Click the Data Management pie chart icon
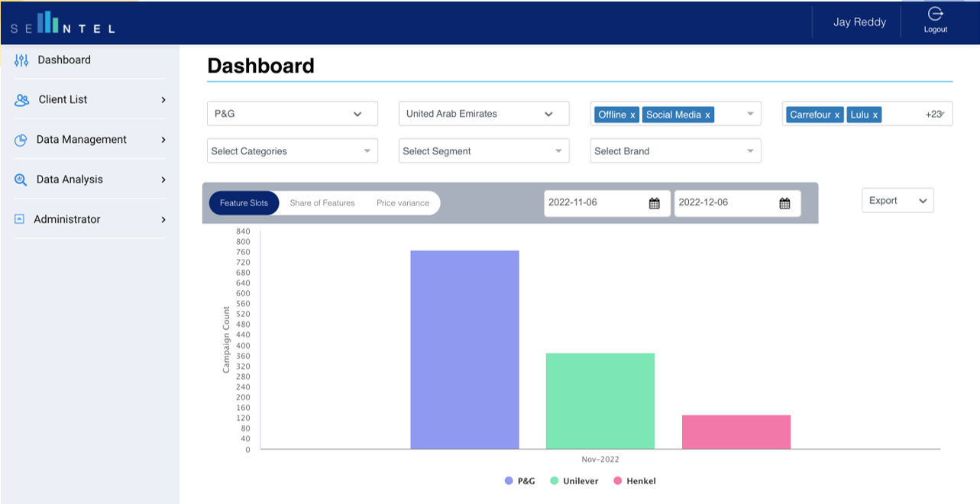Image resolution: width=980 pixels, height=504 pixels. [21, 140]
